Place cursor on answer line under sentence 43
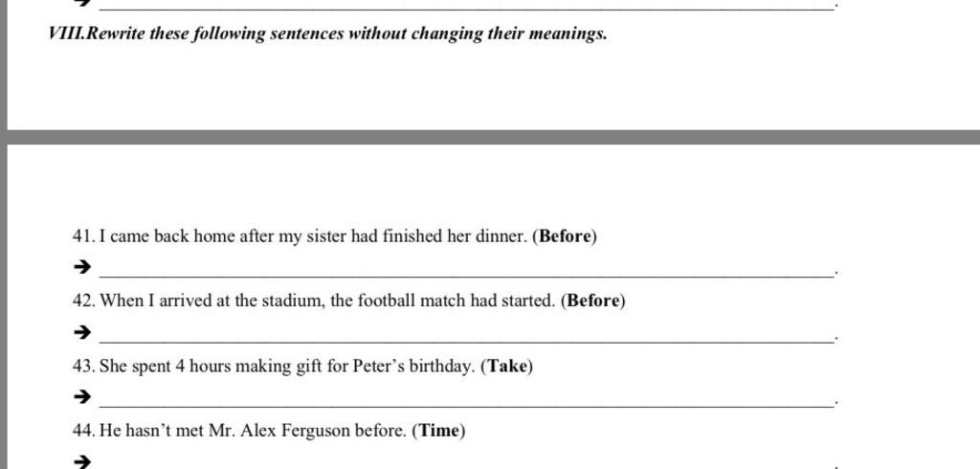This screenshot has height=469, width=980. [x=466, y=406]
